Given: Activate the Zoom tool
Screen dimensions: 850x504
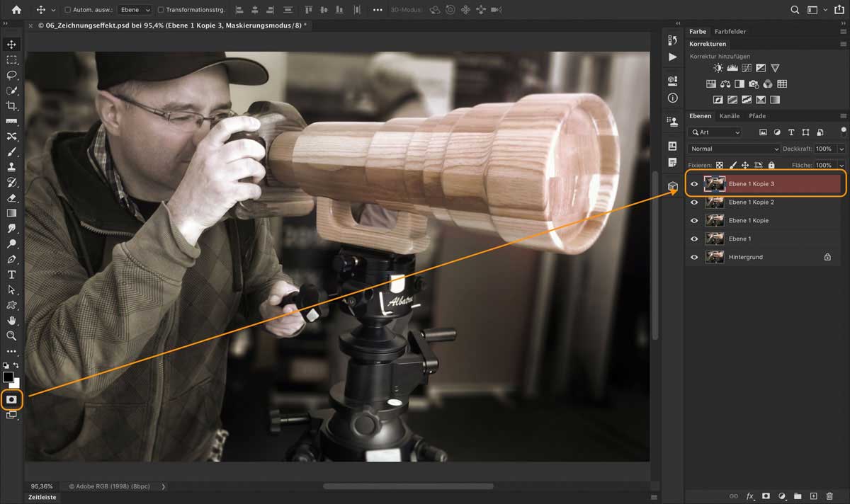Looking at the screenshot, I should coord(11,336).
